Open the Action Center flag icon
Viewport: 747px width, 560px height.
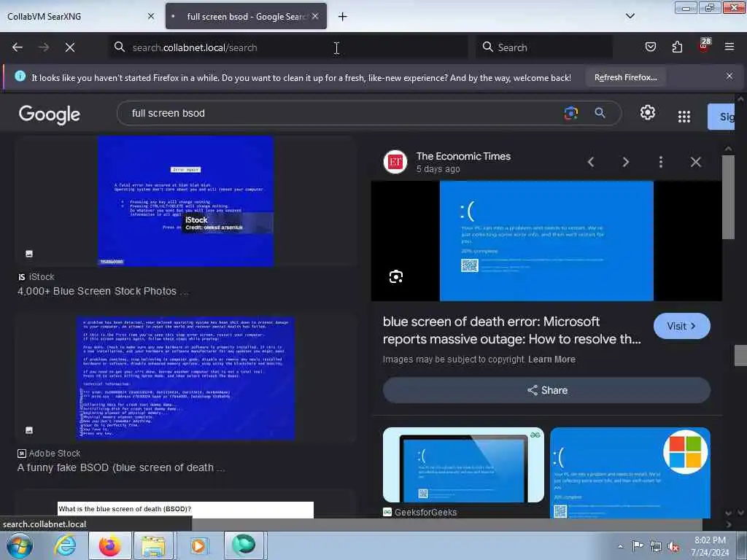coord(637,545)
